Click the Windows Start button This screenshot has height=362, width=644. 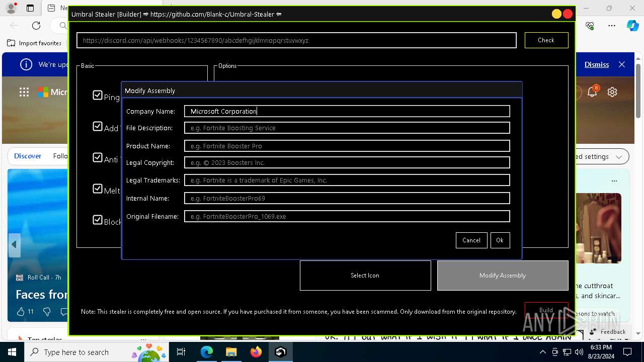pyautogui.click(x=12, y=352)
